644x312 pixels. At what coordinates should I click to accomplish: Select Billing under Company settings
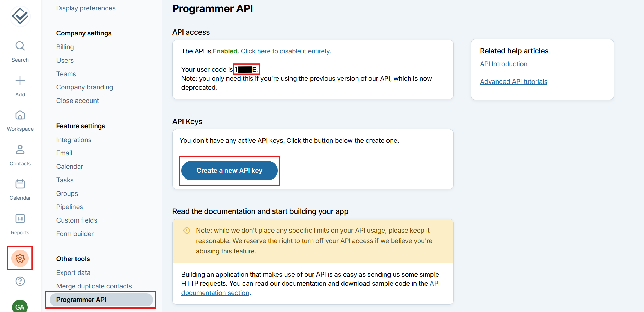click(x=65, y=47)
